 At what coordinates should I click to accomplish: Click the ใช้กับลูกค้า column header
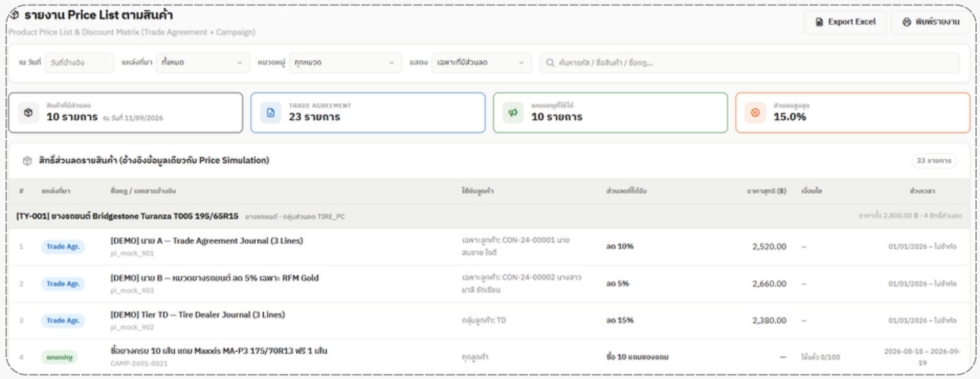[479, 191]
